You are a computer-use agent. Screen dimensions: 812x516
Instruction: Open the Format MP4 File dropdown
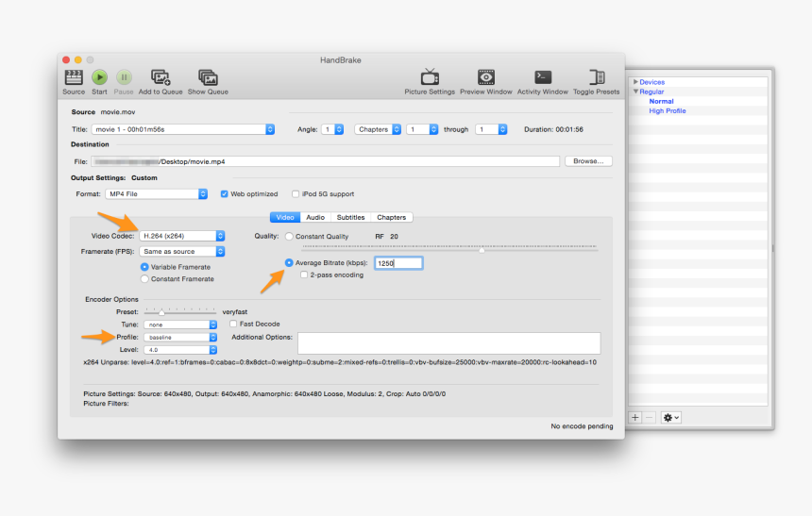(x=157, y=194)
